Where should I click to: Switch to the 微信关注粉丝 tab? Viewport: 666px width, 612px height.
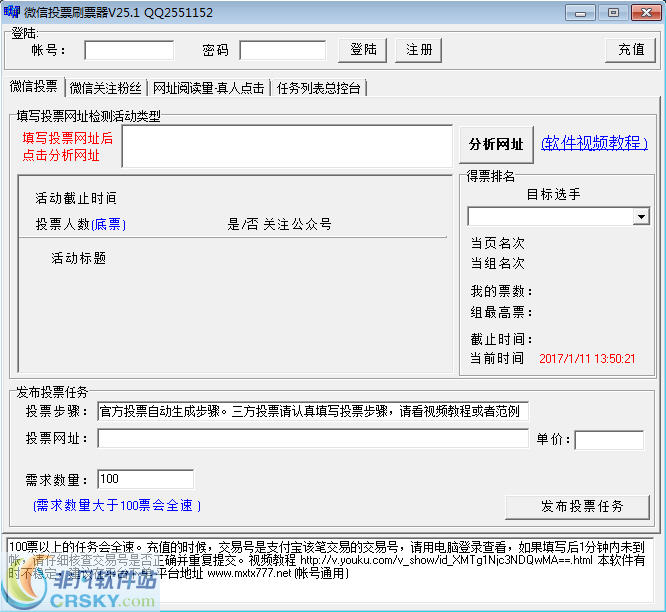105,88
